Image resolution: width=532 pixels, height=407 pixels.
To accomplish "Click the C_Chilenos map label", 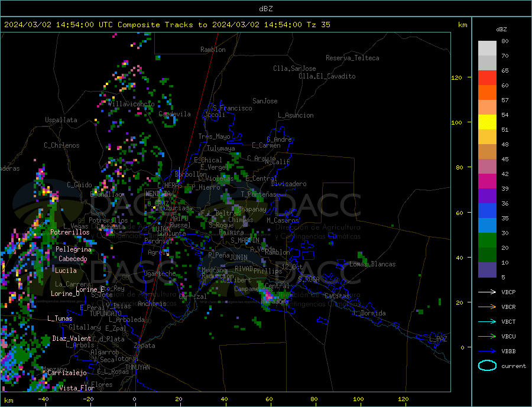I will [x=61, y=145].
